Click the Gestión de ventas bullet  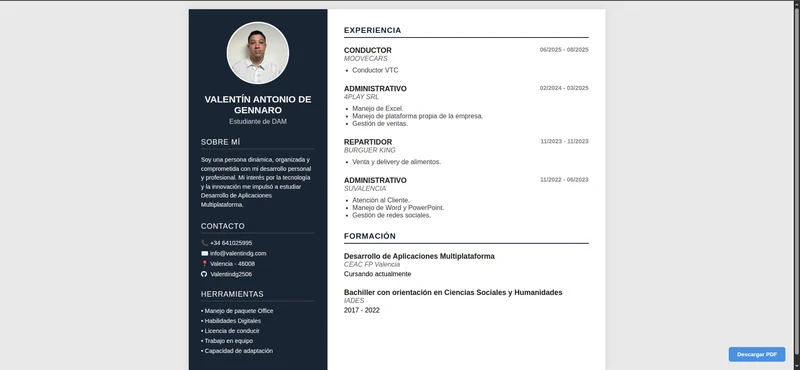pyautogui.click(x=380, y=124)
